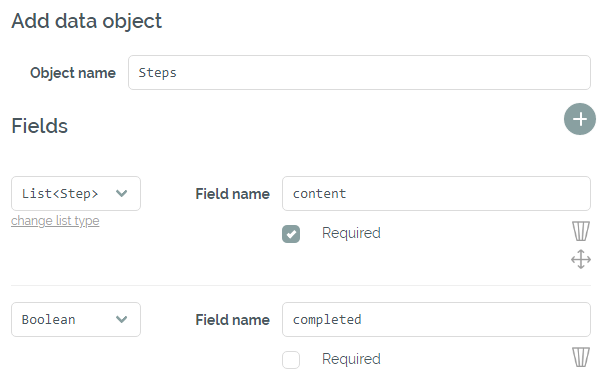Click the Field name label beside completed
Viewport: 602px width, 374px height.
[x=232, y=320]
